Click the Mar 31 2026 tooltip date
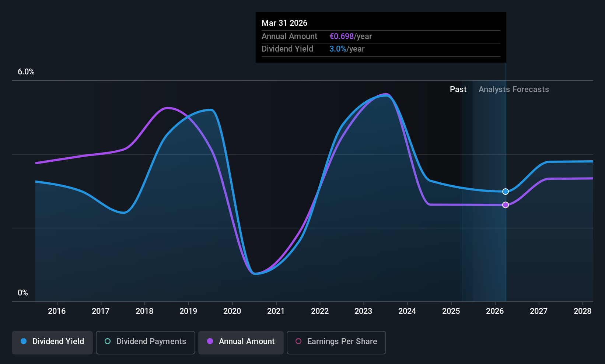The image size is (605, 364). [284, 23]
